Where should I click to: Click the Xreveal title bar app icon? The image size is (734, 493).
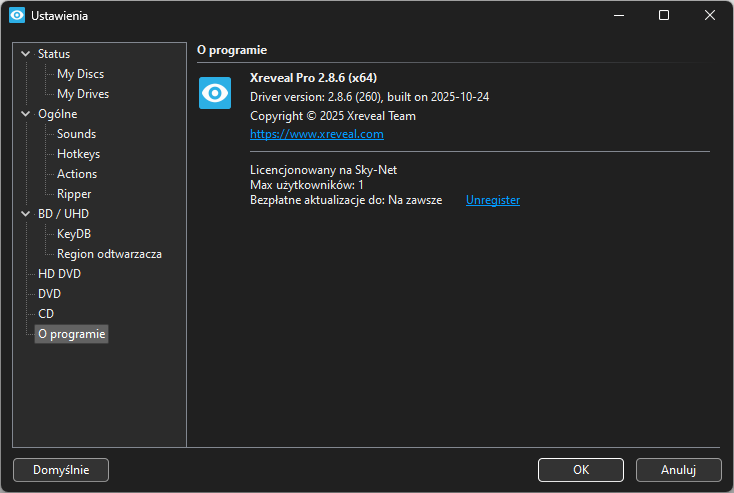17,15
